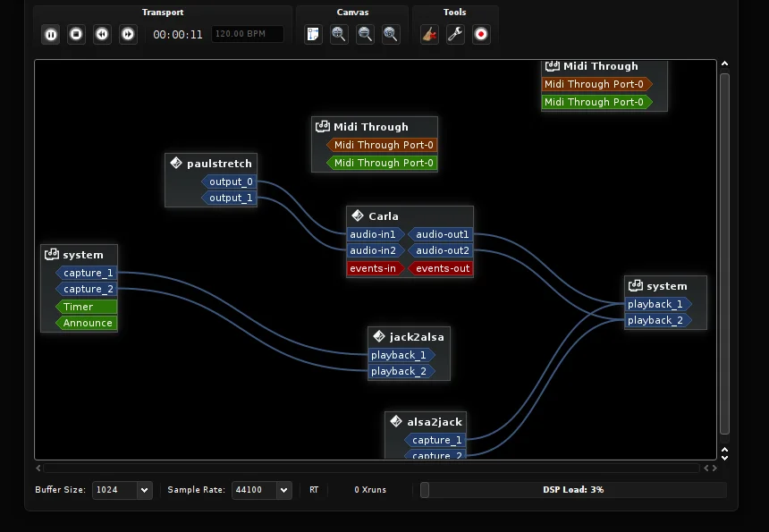Image resolution: width=769 pixels, height=532 pixels.
Task: Click the canvas vertical scrollbar handle
Action: pyautogui.click(x=724, y=254)
